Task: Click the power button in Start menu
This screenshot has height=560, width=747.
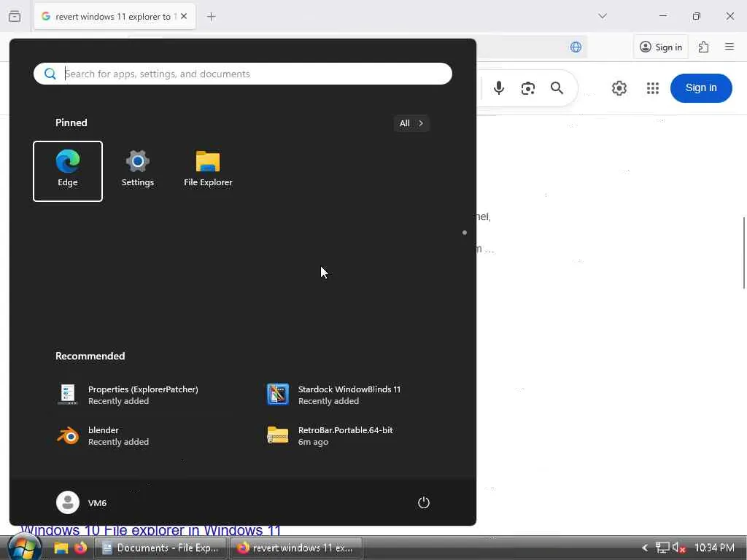Action: (424, 502)
